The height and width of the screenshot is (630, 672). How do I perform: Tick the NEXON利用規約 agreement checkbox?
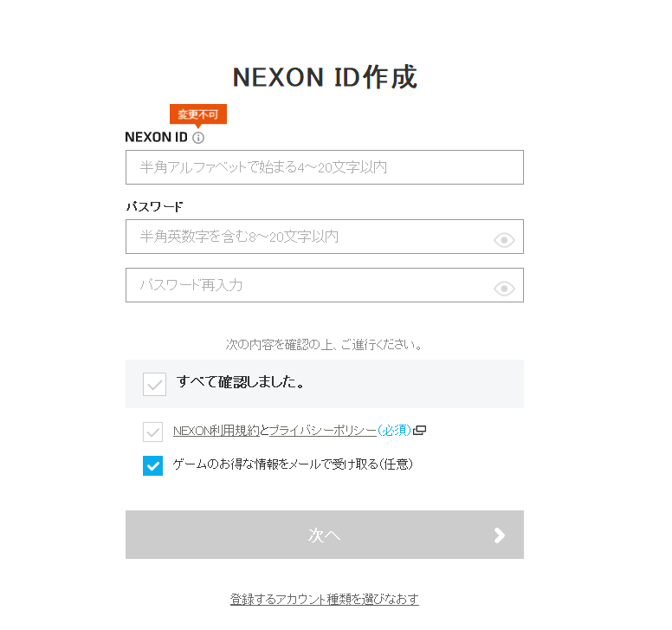coord(153,432)
